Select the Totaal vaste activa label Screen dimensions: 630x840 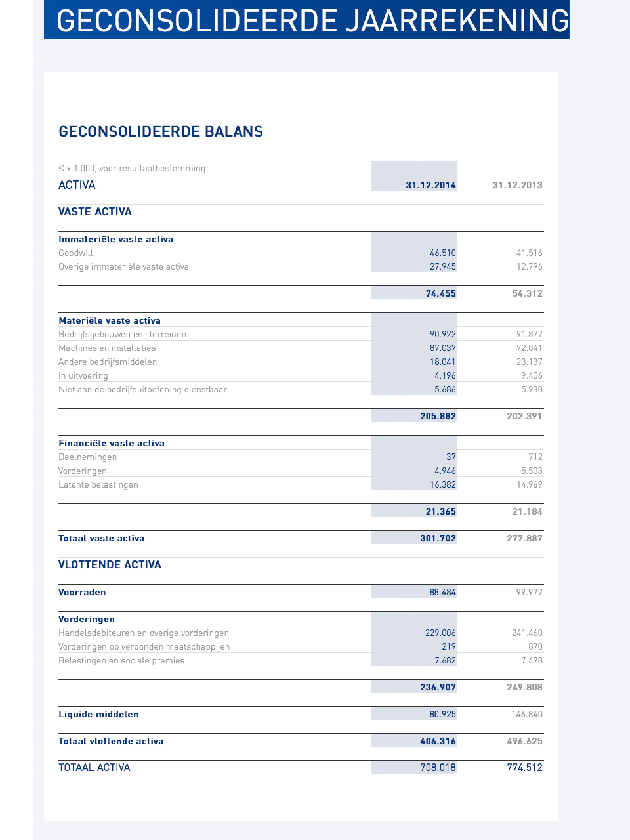[102, 538]
